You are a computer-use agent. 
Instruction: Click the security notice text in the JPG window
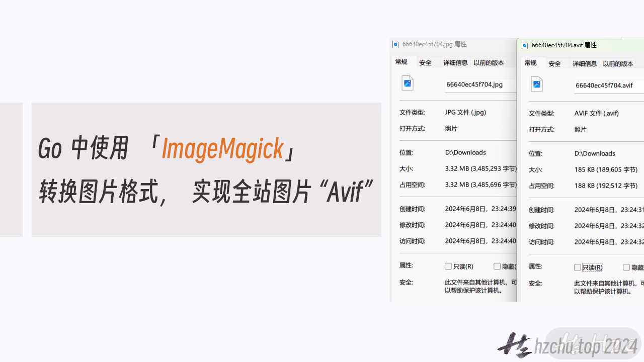coord(480,287)
